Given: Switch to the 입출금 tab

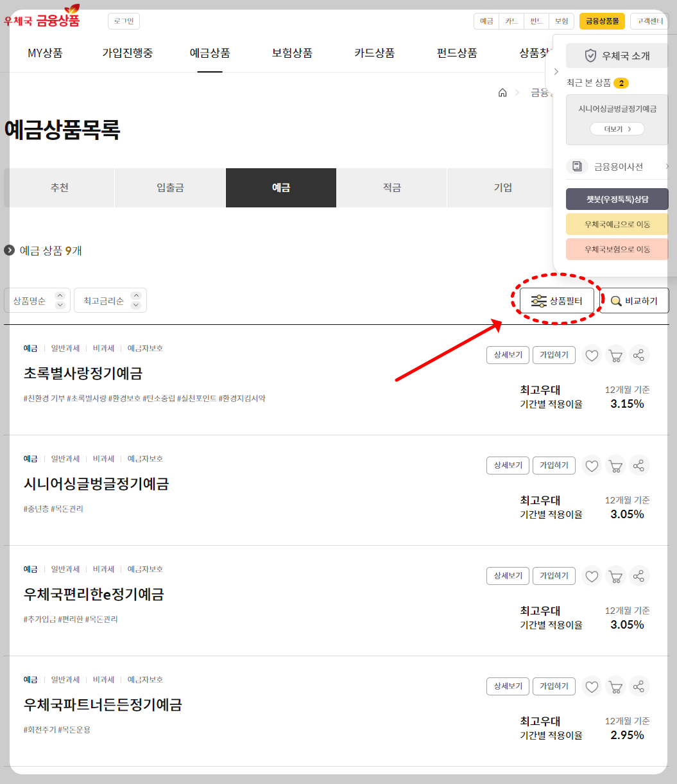Looking at the screenshot, I should [170, 187].
